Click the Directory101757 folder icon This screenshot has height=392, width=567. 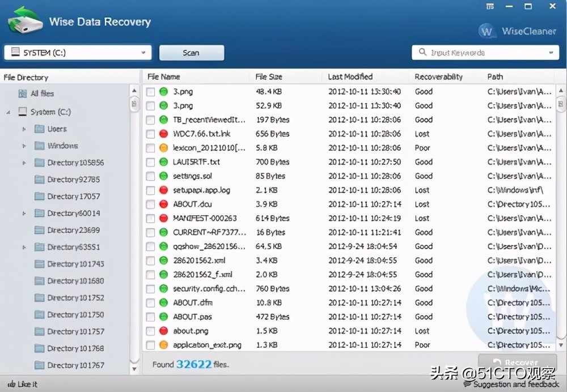pos(40,331)
